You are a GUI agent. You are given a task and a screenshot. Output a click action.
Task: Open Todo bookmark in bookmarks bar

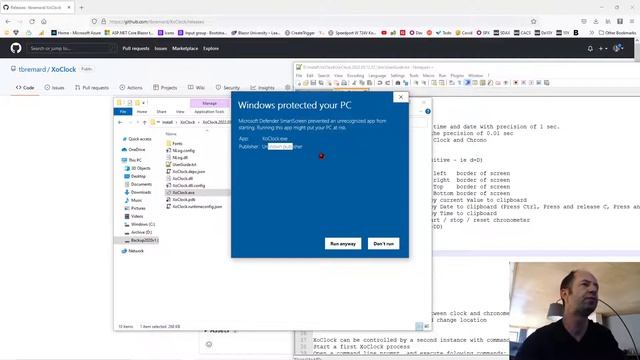tap(443, 33)
